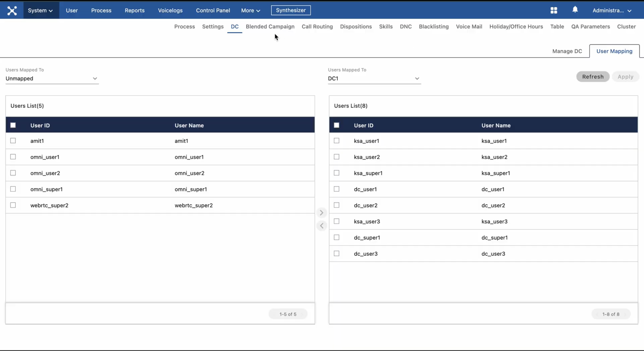This screenshot has width=644, height=351.
Task: Click the move-left arrow between lists
Action: point(322,226)
